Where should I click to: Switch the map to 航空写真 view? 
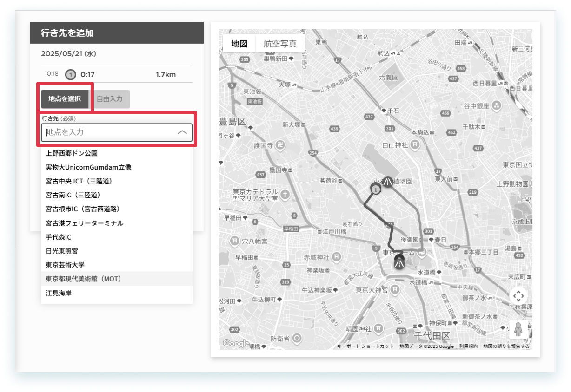280,44
